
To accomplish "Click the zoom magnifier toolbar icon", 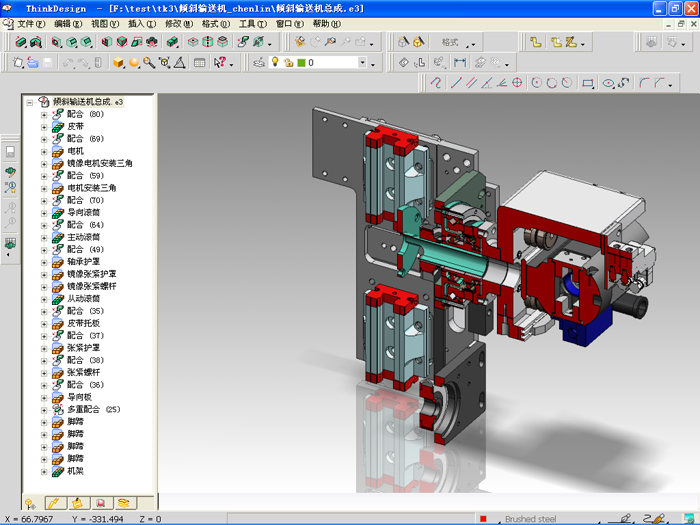I will click(x=148, y=62).
